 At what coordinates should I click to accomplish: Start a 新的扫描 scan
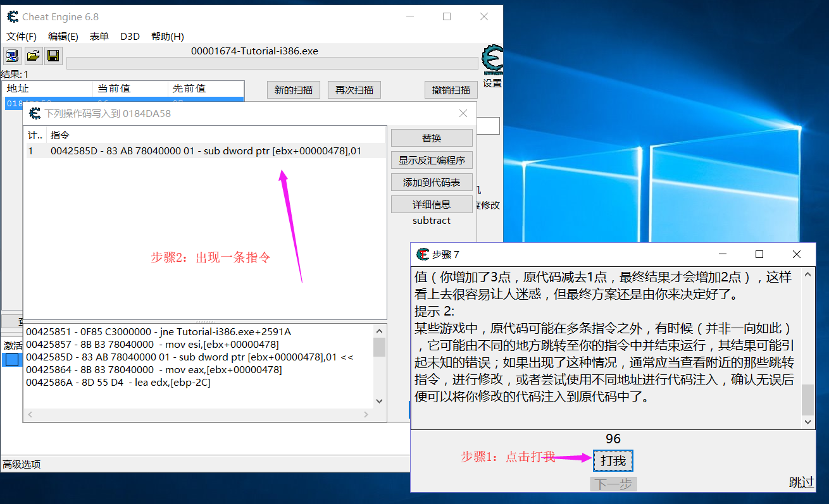[x=293, y=89]
